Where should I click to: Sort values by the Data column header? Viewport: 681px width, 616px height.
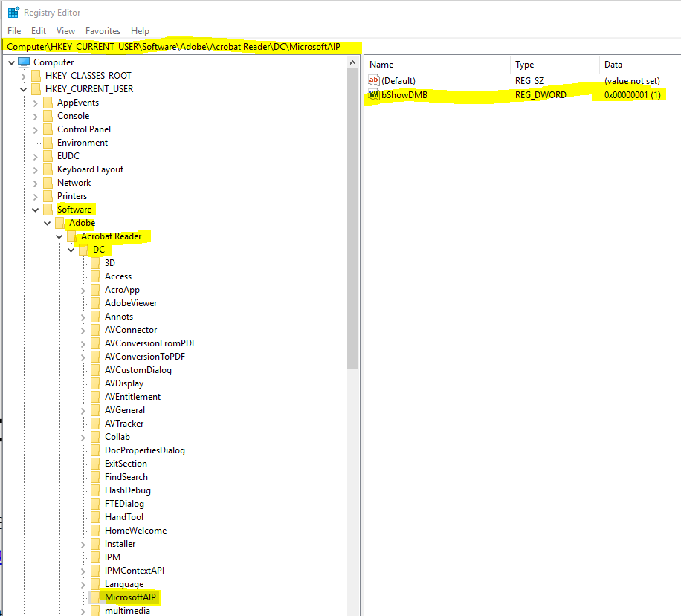pyautogui.click(x=640, y=65)
